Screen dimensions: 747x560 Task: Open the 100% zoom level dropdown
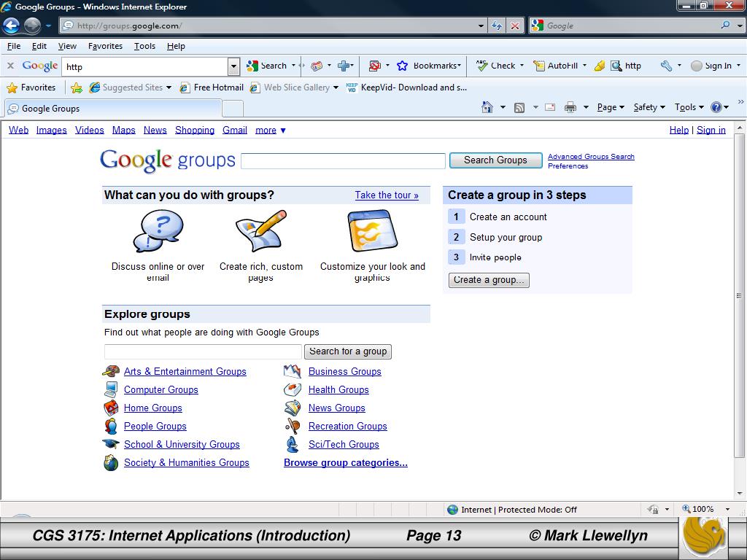pyautogui.click(x=727, y=509)
